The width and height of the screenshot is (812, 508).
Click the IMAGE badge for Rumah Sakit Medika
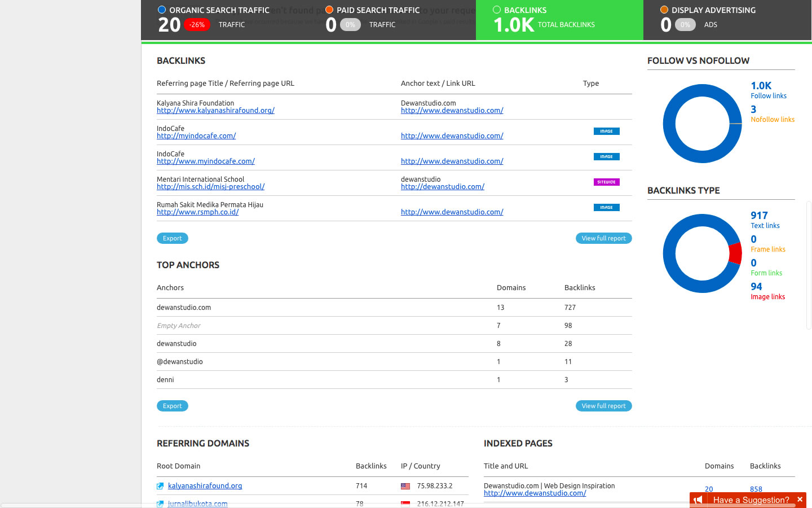[606, 208]
